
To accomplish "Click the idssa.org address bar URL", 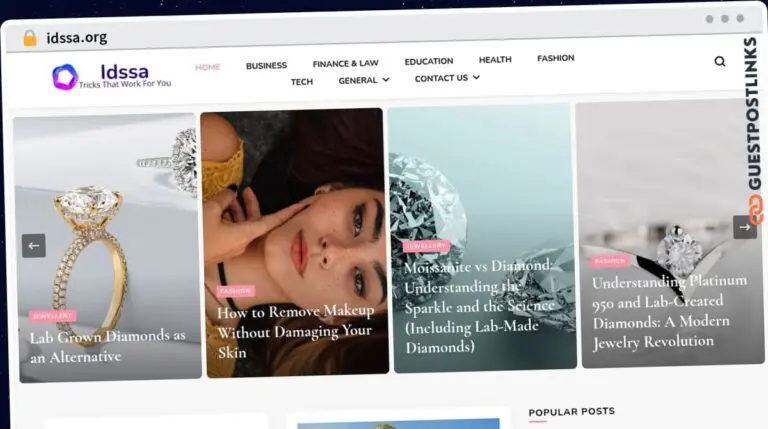I will point(77,38).
